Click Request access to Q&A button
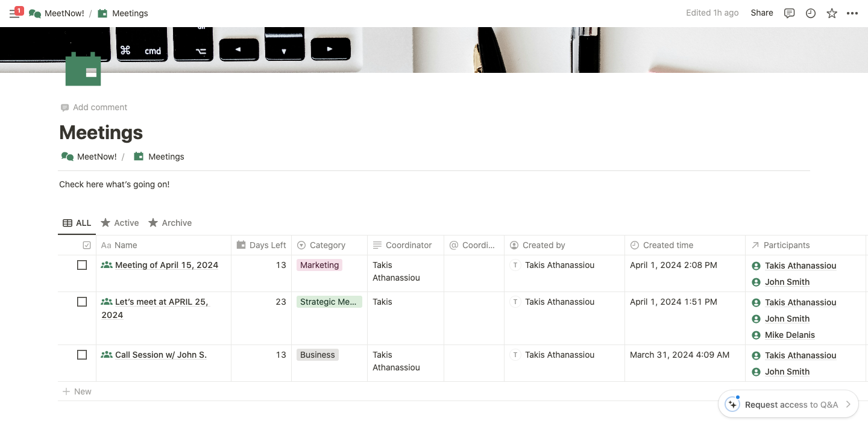 pyautogui.click(x=788, y=405)
